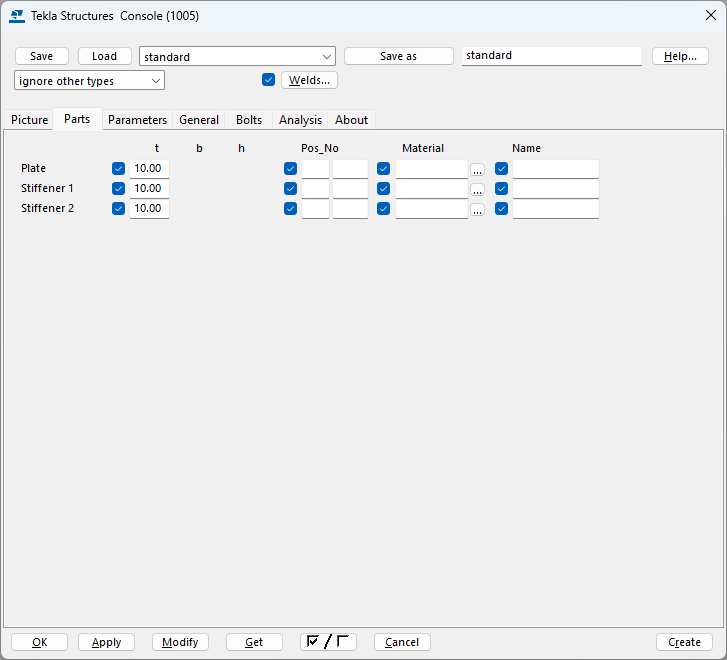Click the Name column header text
The height and width of the screenshot is (660, 727).
click(x=526, y=148)
